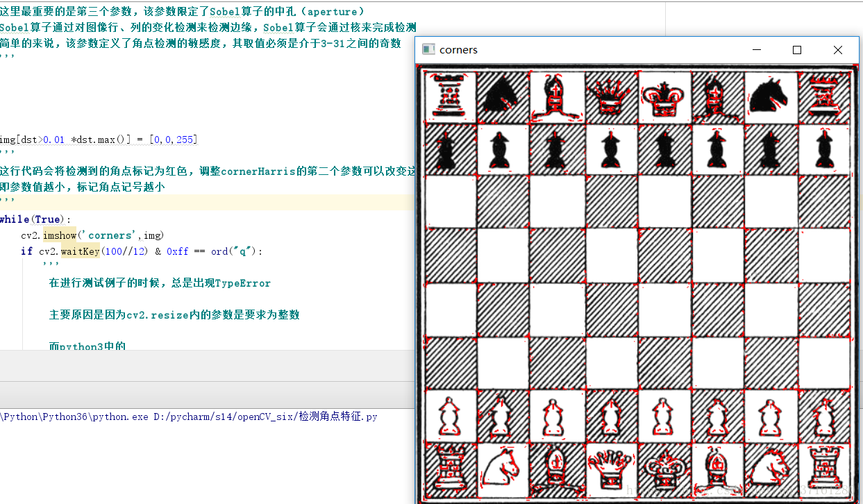863x504 pixels.
Task: Click the python.exe run command in console
Action: pyautogui.click(x=189, y=417)
